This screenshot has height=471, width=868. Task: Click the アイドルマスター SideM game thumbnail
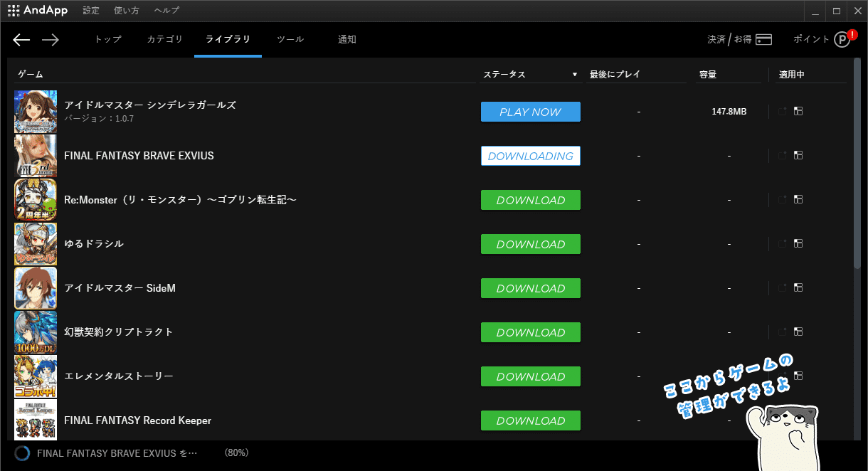(x=36, y=288)
